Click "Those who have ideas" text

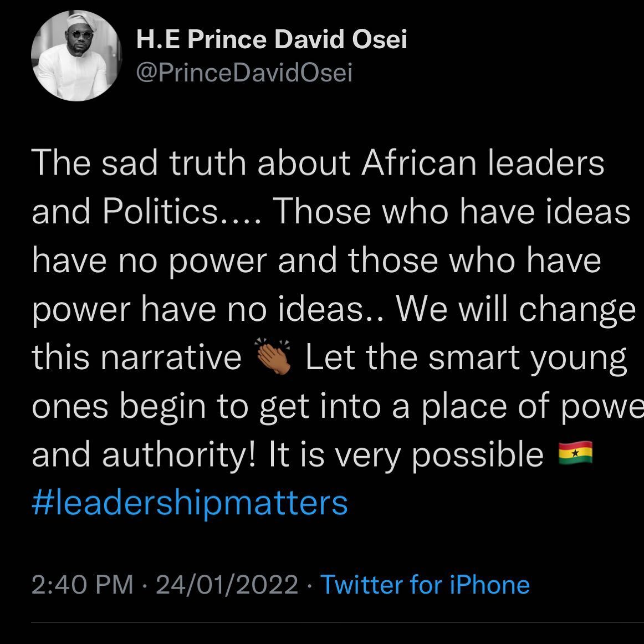(452, 212)
